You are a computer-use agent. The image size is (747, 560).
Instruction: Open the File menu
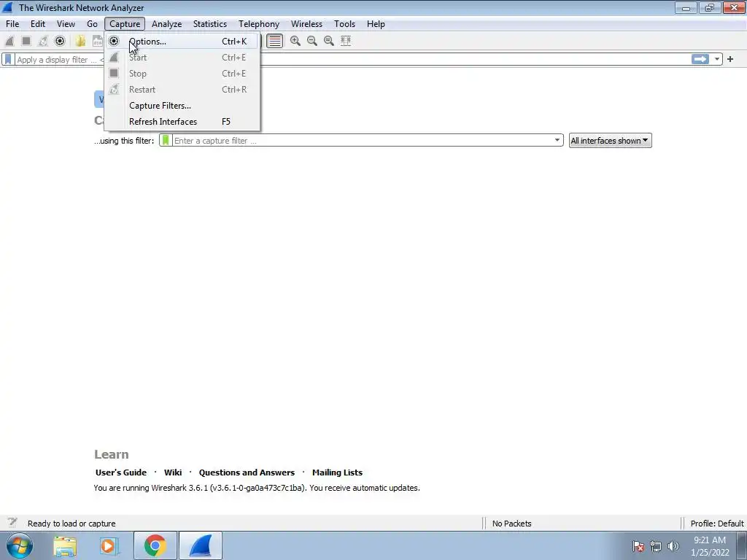point(12,24)
